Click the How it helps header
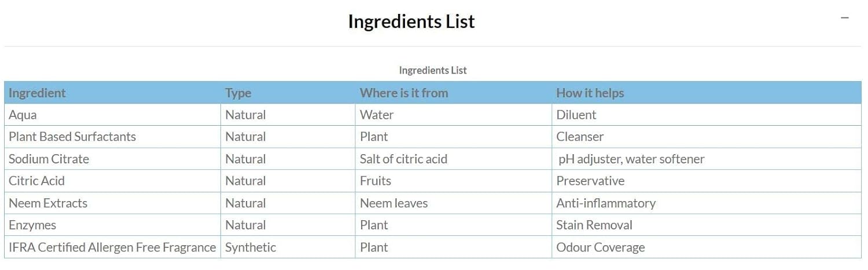 (x=590, y=93)
